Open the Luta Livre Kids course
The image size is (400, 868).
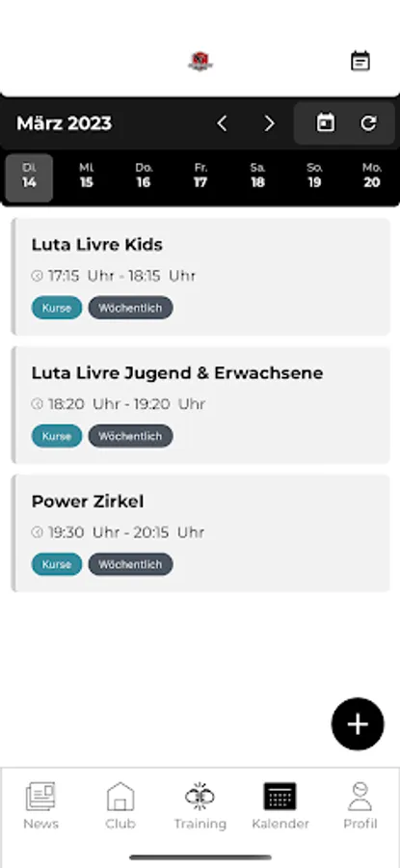coord(200,276)
